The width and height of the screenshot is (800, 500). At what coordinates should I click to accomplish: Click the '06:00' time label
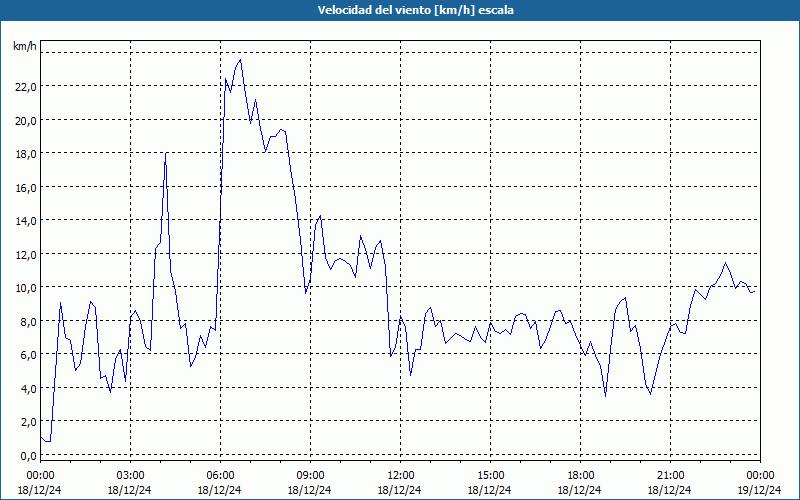click(220, 476)
